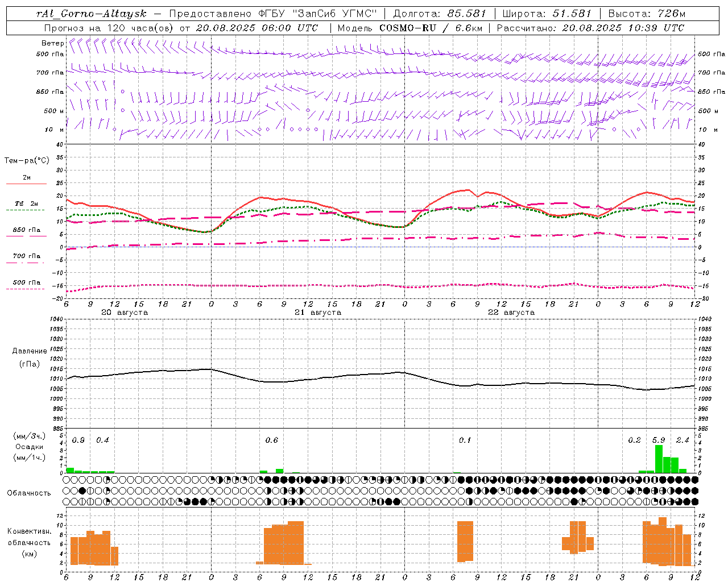Click the 0.6 precipitation total value

click(272, 440)
